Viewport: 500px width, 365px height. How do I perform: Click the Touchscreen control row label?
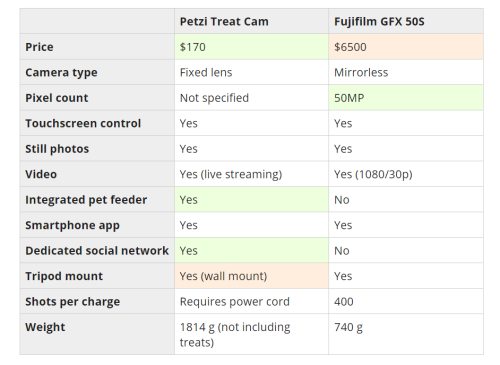97,123
